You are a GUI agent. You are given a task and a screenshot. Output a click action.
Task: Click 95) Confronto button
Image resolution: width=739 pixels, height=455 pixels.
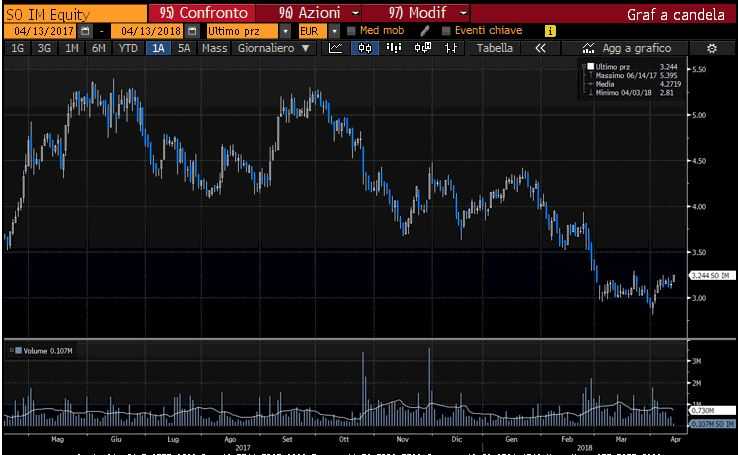click(x=203, y=13)
